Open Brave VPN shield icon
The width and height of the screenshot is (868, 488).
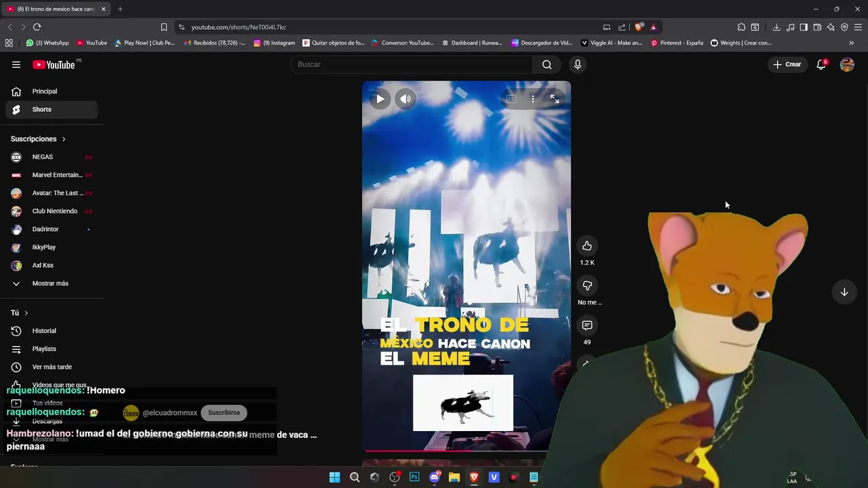pos(844,27)
